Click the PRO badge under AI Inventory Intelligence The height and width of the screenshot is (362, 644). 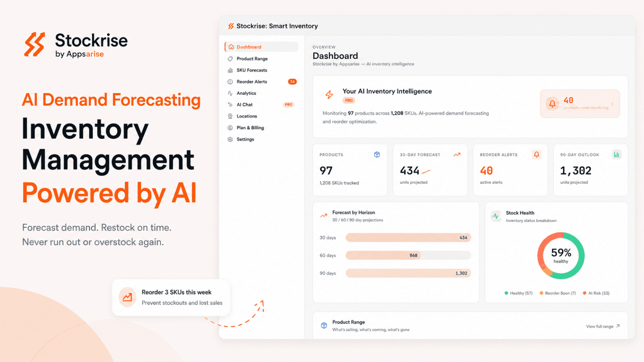coord(349,101)
